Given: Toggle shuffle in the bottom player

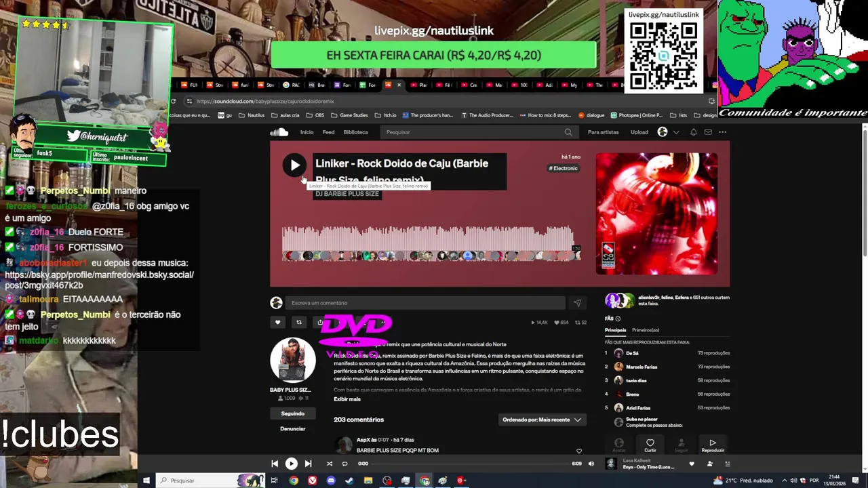Looking at the screenshot, I should 330,464.
